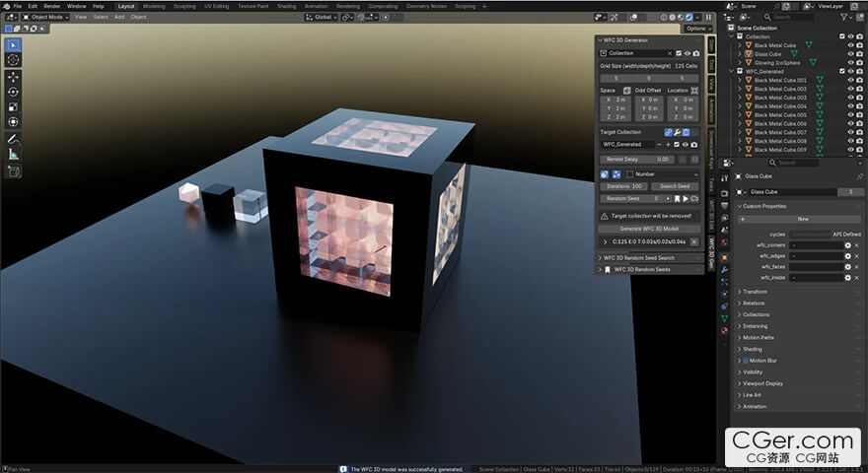Screen dimensions: 868x473
Task: Select the Scale tool
Action: pos(13,106)
